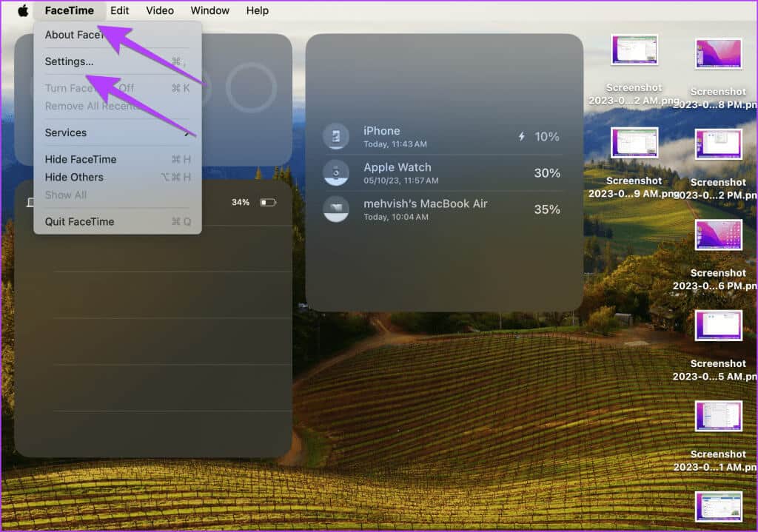Click iPhone battery row
Image resolution: width=758 pixels, height=532 pixels.
pos(443,137)
